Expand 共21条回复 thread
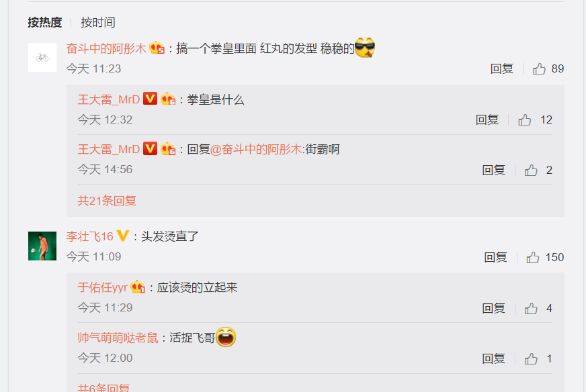The height and width of the screenshot is (392, 586). [x=107, y=201]
